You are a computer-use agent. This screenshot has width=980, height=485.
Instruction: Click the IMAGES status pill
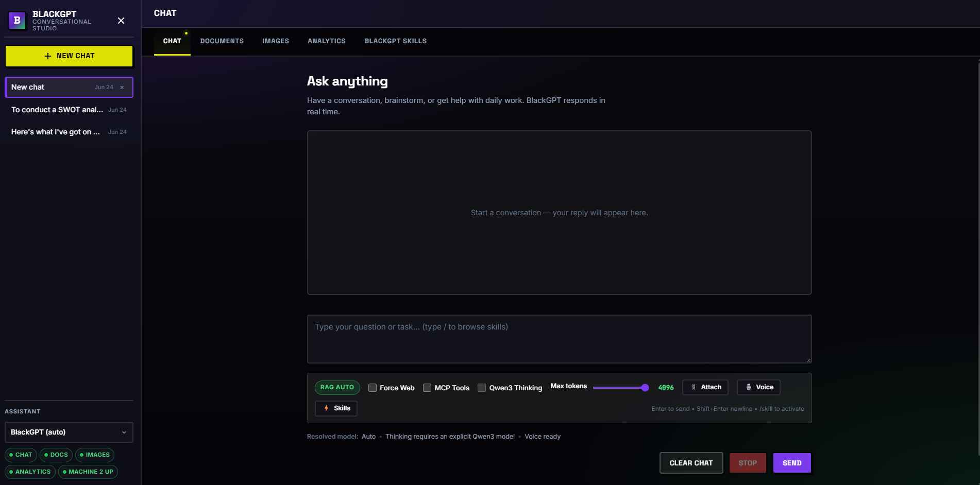click(x=95, y=455)
